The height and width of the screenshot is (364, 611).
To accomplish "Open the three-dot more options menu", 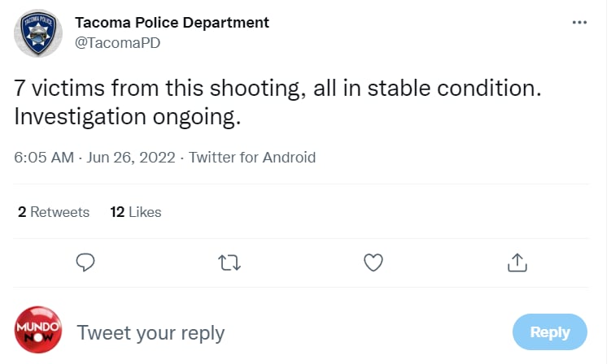I will [579, 23].
